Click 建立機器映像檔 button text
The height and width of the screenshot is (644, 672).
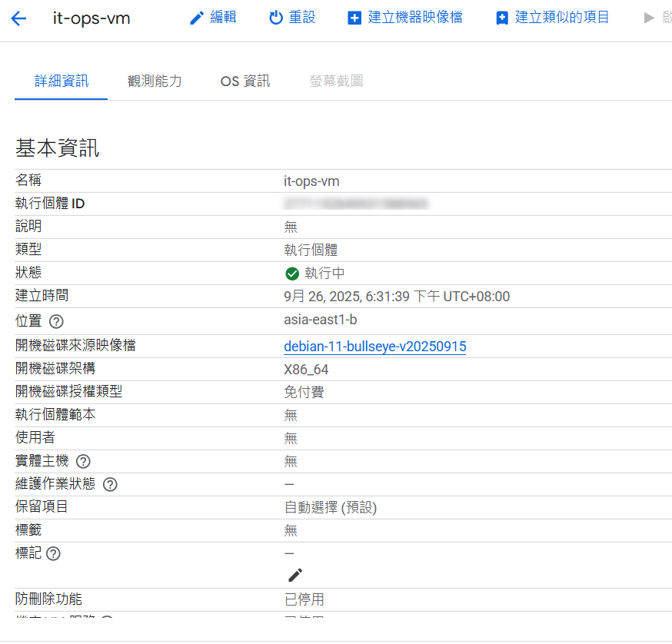coord(415,17)
